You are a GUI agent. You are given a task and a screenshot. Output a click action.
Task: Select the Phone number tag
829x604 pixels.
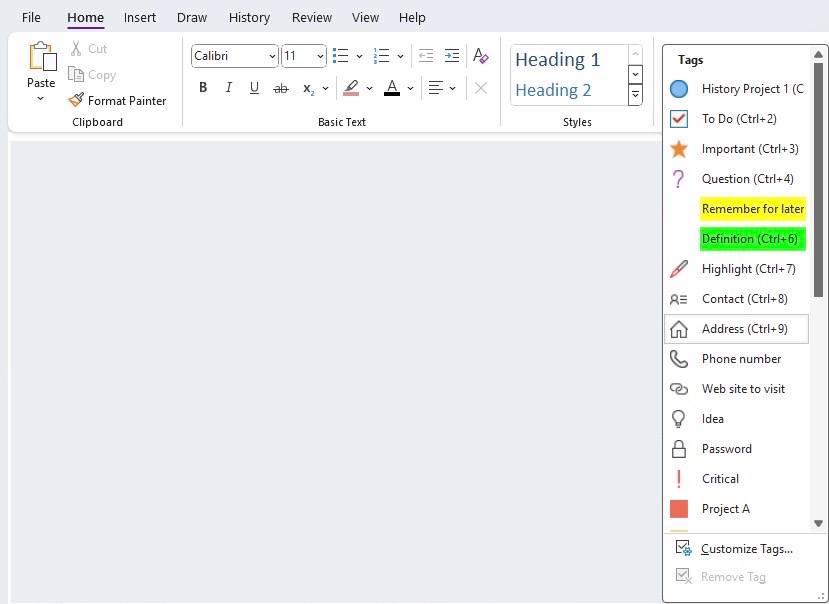[736, 359]
